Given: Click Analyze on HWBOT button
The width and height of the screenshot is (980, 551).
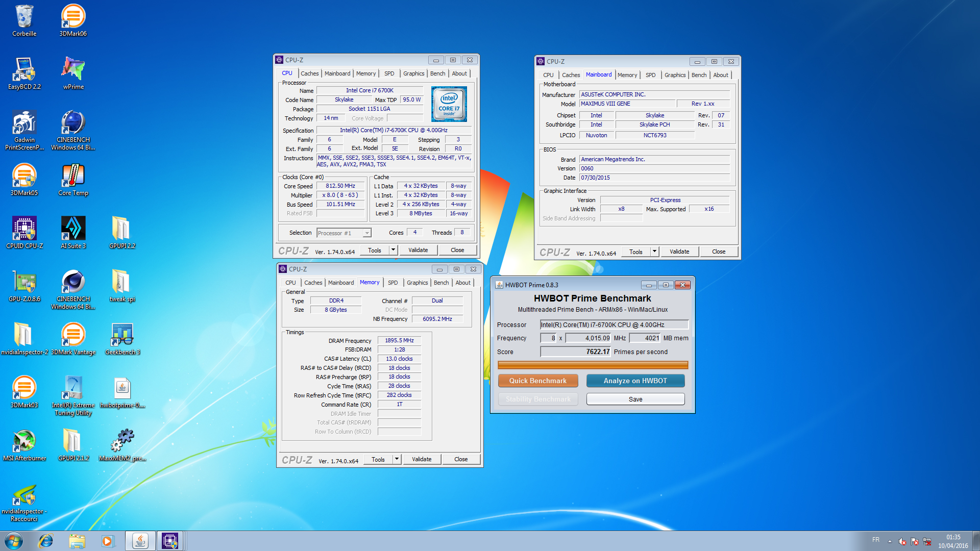Looking at the screenshot, I should pos(635,381).
